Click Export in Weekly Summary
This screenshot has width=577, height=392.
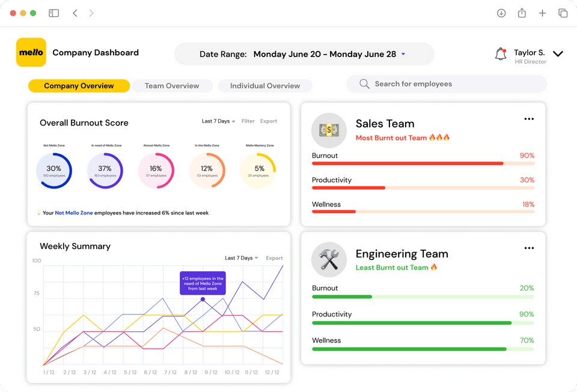coord(275,258)
